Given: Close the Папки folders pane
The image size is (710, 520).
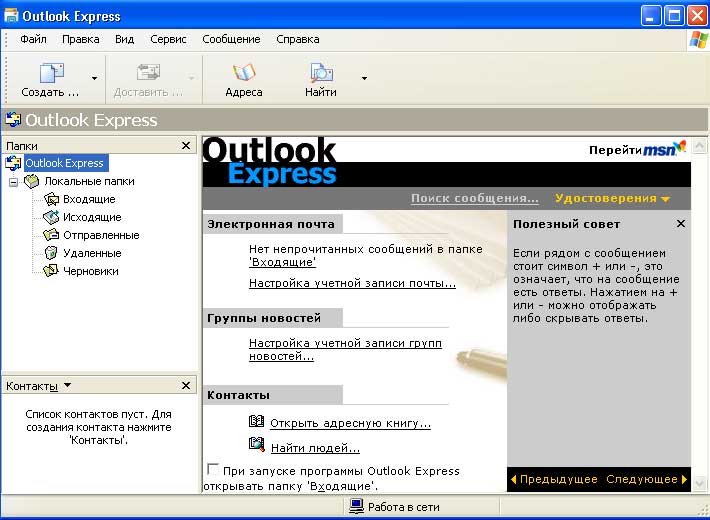Looking at the screenshot, I should pos(186,146).
